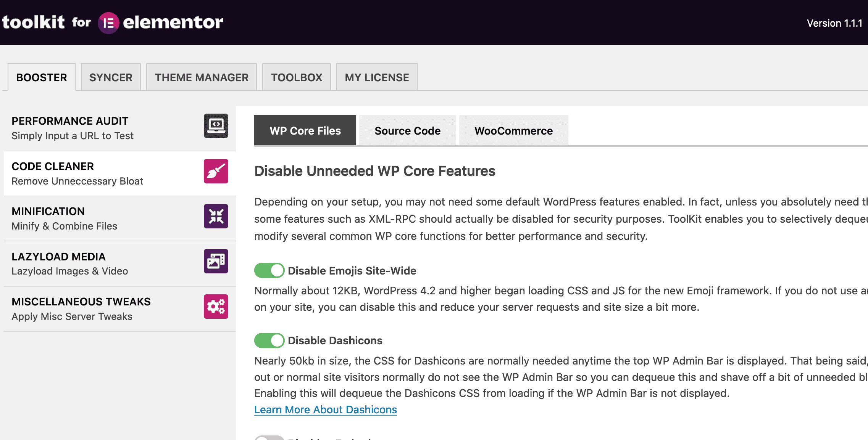Toggle the Disable Dashicons switch
868x440 pixels.
click(x=269, y=340)
